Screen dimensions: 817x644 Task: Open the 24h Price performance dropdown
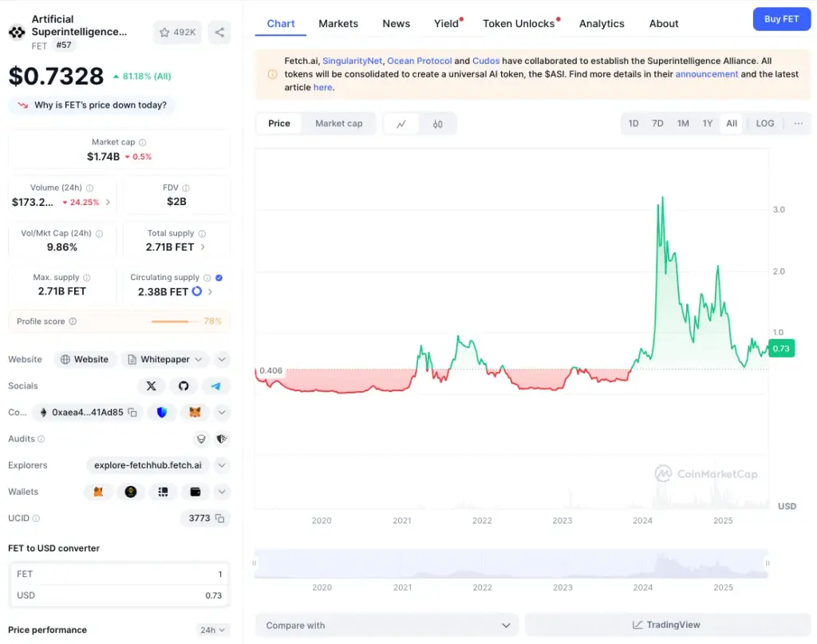pyautogui.click(x=212, y=630)
